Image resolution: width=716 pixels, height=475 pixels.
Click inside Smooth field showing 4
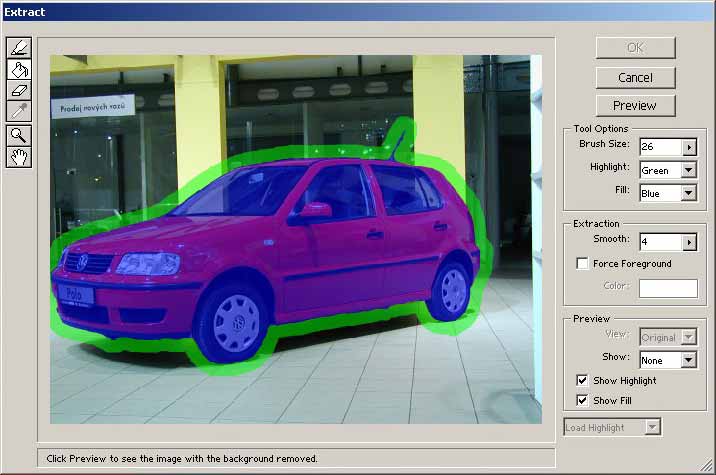pyautogui.click(x=661, y=242)
